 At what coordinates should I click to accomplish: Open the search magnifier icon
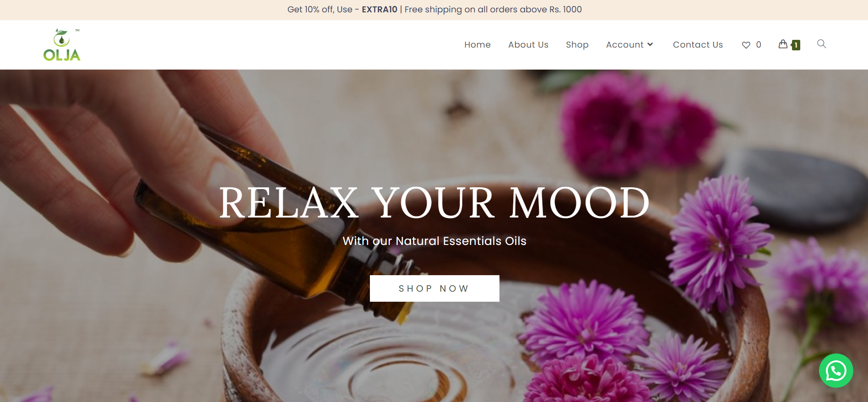coord(822,44)
